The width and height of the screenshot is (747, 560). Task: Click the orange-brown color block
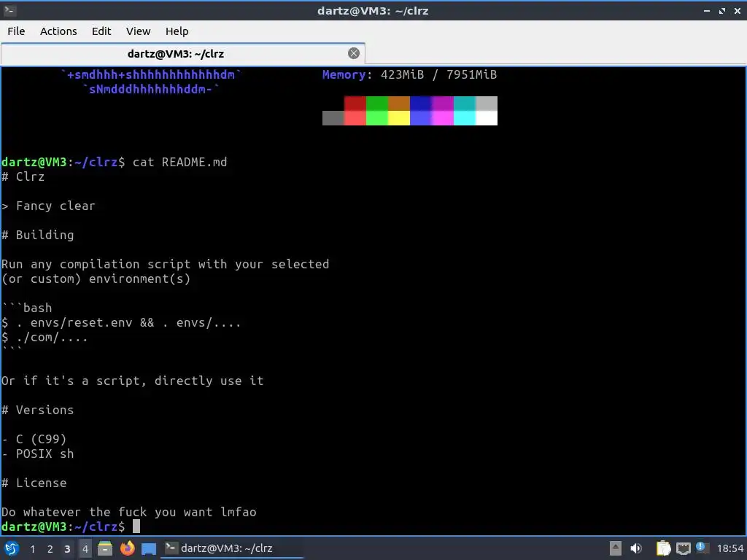[x=399, y=104]
